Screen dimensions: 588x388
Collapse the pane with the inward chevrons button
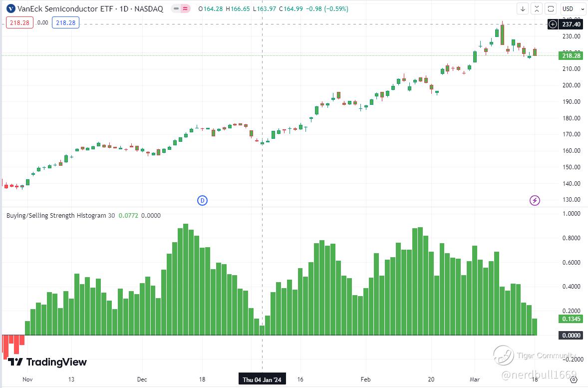coord(537,8)
